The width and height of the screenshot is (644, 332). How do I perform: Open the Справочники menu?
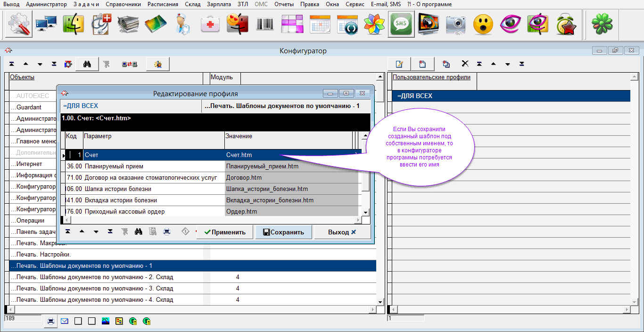(123, 4)
